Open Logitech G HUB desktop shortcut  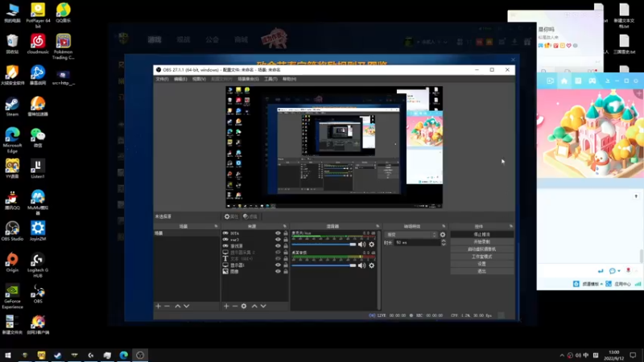pyautogui.click(x=38, y=265)
